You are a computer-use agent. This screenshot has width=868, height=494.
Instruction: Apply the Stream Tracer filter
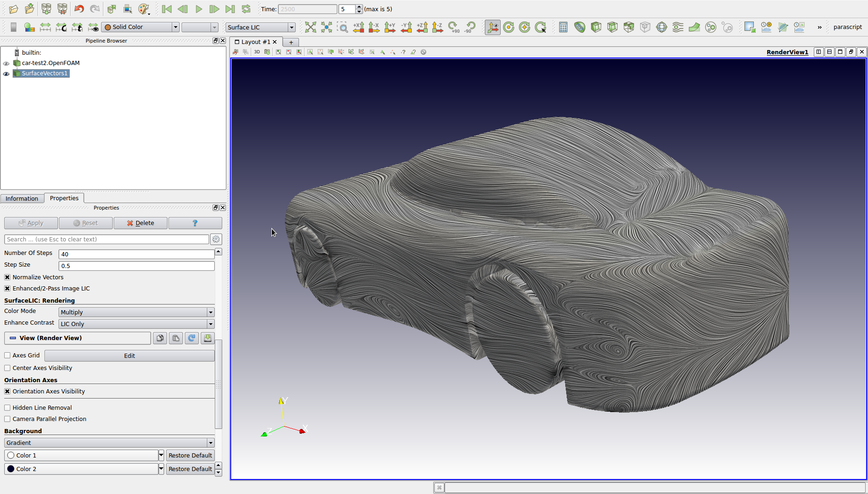pyautogui.click(x=678, y=27)
